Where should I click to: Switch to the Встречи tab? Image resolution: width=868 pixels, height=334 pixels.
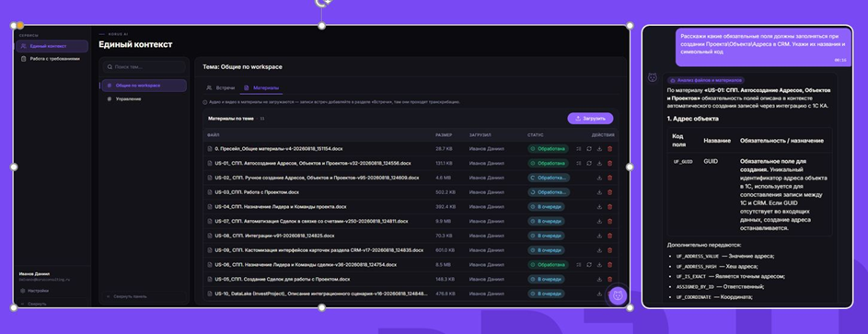click(x=220, y=88)
